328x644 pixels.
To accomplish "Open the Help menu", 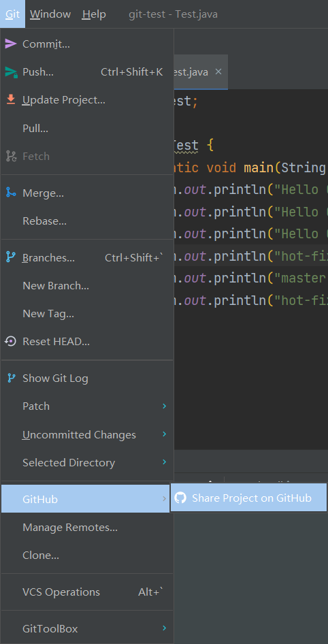I will click(x=94, y=14).
